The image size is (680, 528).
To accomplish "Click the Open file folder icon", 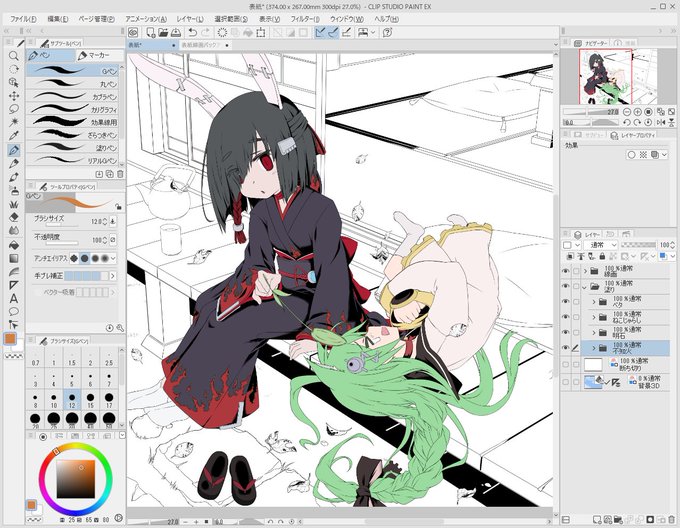I will point(163,33).
